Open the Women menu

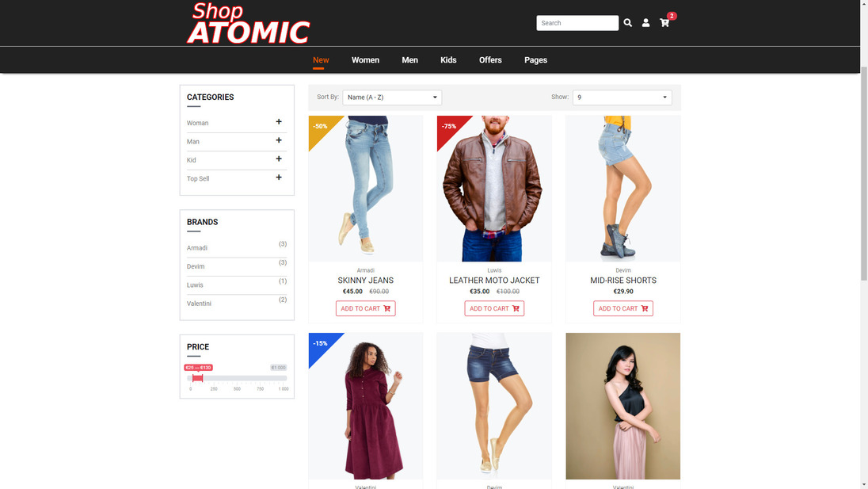tap(365, 59)
